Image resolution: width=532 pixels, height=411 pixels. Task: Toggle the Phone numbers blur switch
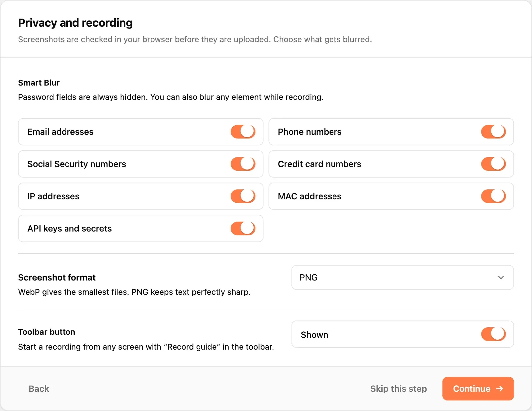(x=493, y=132)
